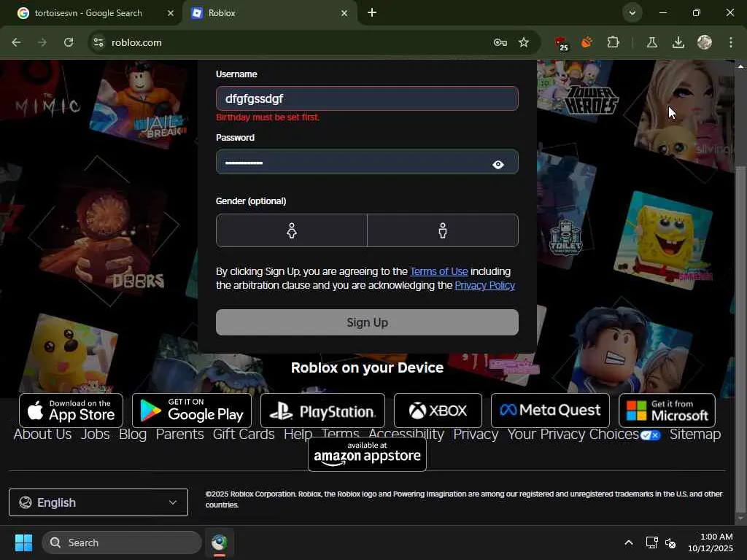
Task: Reload the Roblox page
Action: (69, 42)
